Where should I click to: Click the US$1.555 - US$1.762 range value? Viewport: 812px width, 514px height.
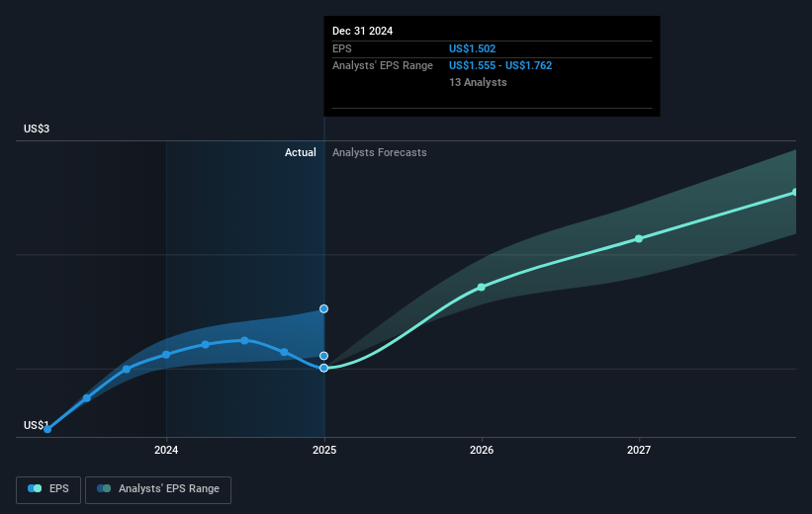pos(500,65)
